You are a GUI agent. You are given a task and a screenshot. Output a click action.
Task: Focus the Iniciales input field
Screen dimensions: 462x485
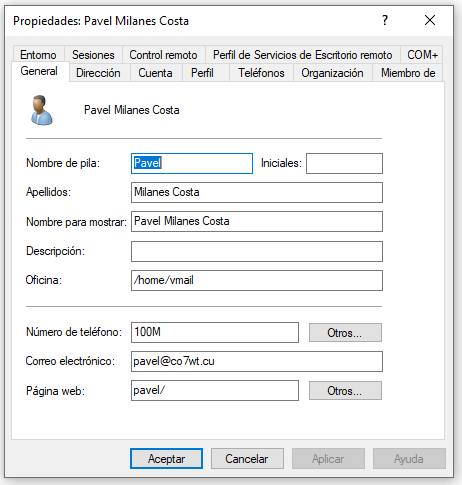pos(344,163)
